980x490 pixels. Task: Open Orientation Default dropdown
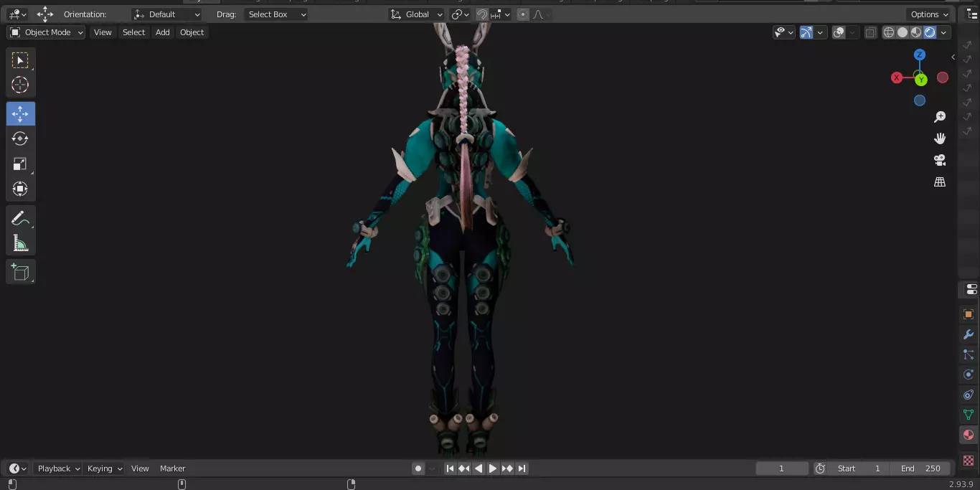click(x=167, y=14)
